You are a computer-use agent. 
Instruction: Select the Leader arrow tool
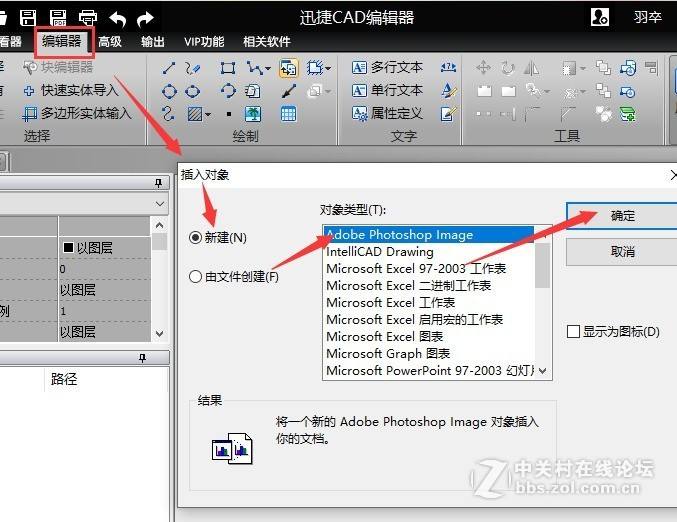(x=288, y=91)
